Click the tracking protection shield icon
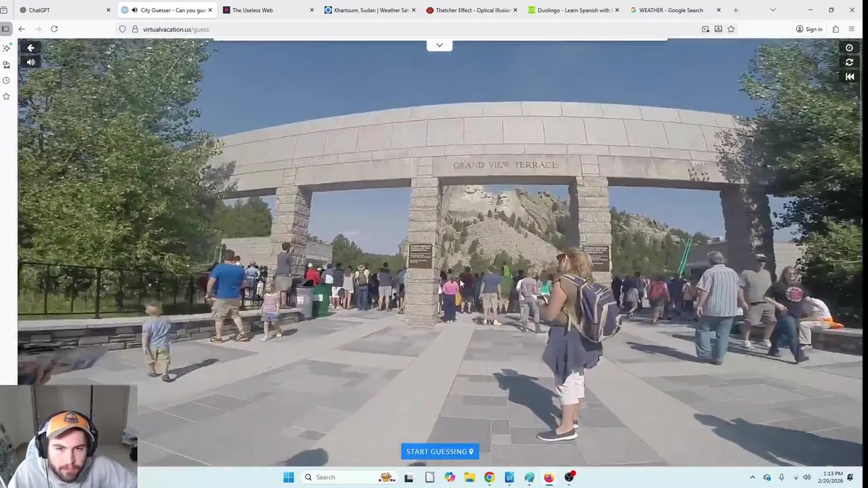The image size is (868, 488). [123, 29]
